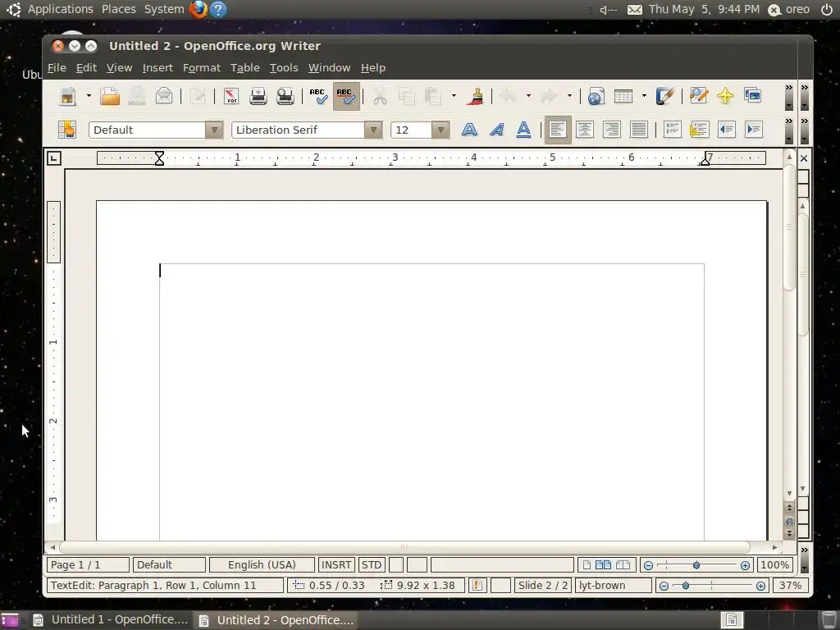Open the Places menu in panel

pyautogui.click(x=118, y=9)
